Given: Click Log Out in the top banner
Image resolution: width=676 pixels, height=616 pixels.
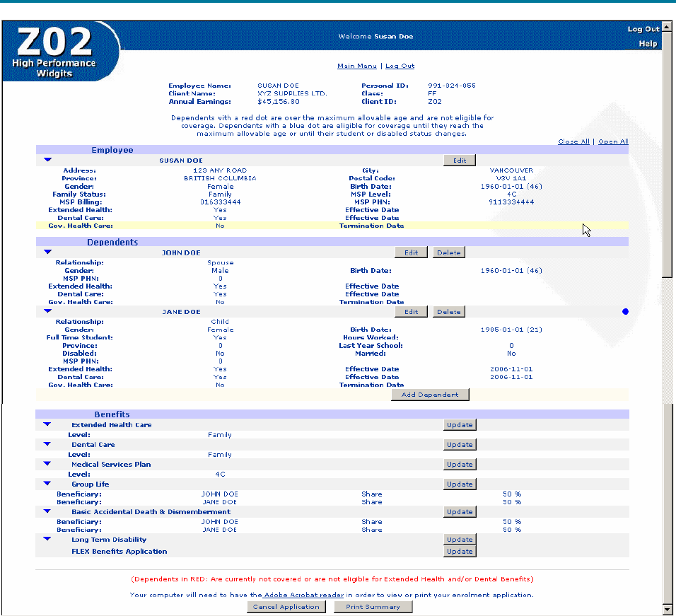Looking at the screenshot, I should click(x=643, y=29).
